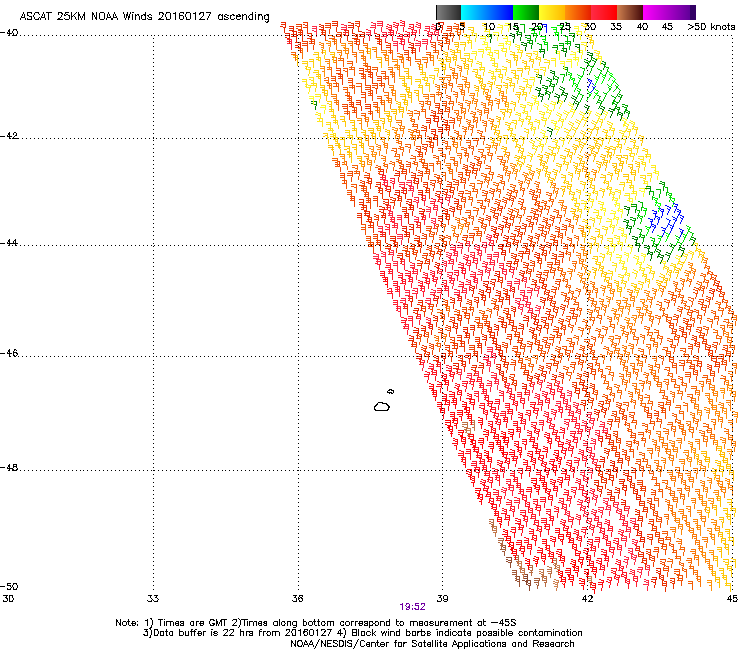The image size is (740, 650).
Task: Click the longitude axis label '39'
Action: 442,599
